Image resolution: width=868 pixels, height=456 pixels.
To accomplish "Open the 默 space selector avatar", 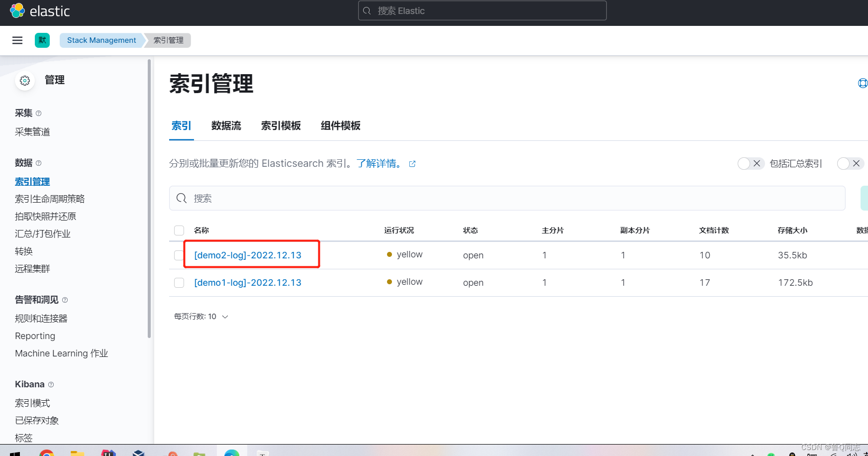I will 42,40.
